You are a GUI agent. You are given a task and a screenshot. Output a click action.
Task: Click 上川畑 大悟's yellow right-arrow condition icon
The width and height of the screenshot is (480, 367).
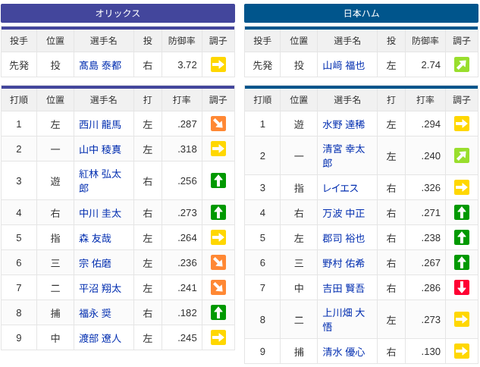click(462, 319)
